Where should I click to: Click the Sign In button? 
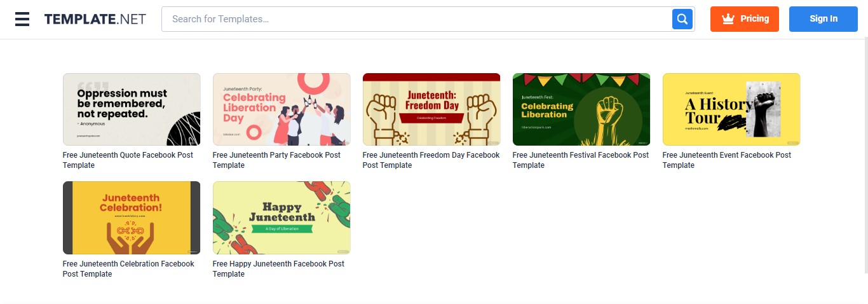(824, 19)
